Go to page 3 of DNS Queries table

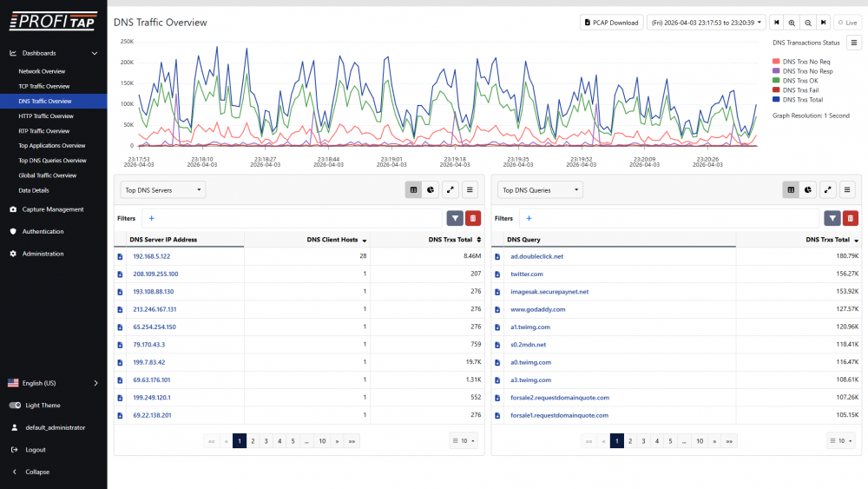(642, 441)
